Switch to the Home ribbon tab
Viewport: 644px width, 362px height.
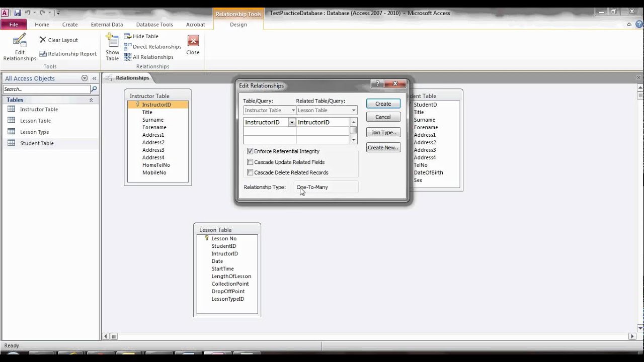coord(42,24)
